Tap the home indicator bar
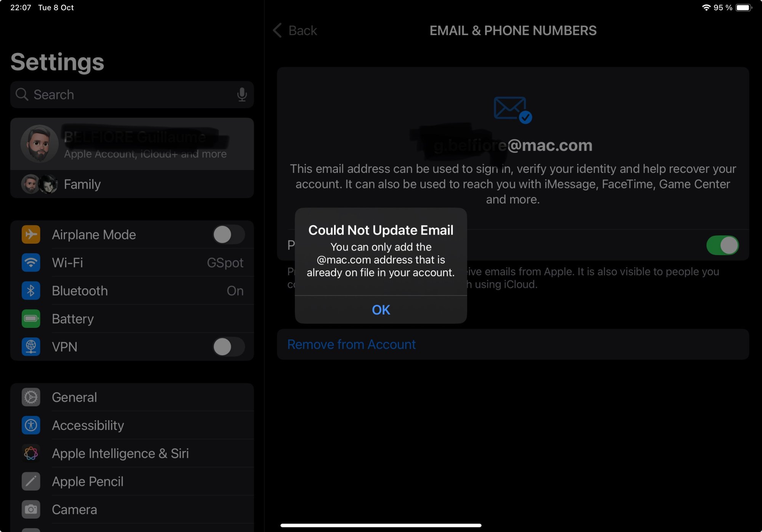This screenshot has width=762, height=532. click(381, 526)
